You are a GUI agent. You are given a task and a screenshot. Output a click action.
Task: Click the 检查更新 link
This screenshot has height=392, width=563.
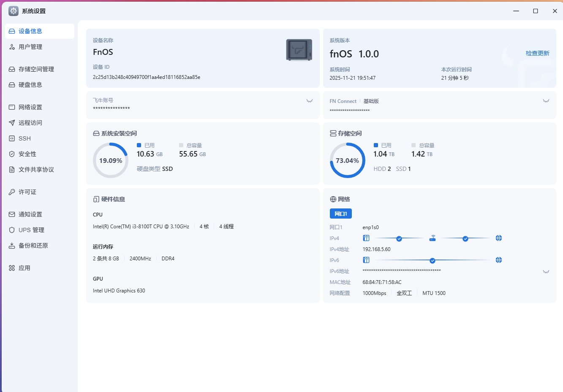[x=538, y=53]
